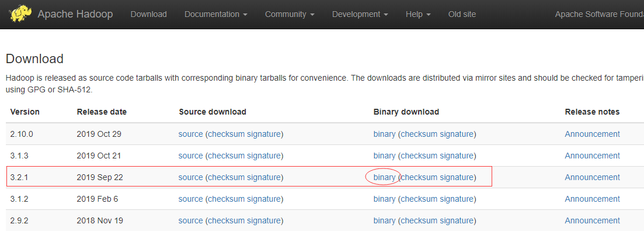The image size is (644, 245).
Task: Open binary signature for version 3.1.2
Action: click(457, 199)
